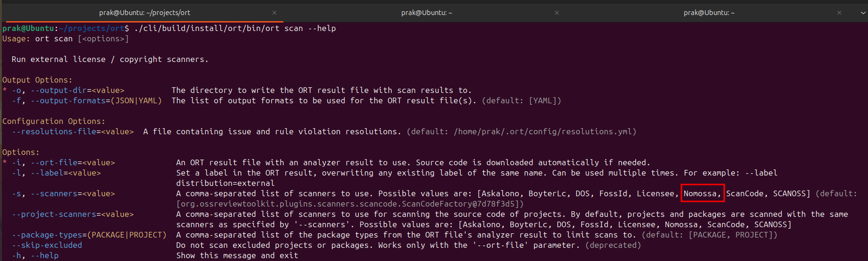Click the --output-formats=(JSON|YAML) option text
This screenshot has height=261, width=868.
coord(96,100)
